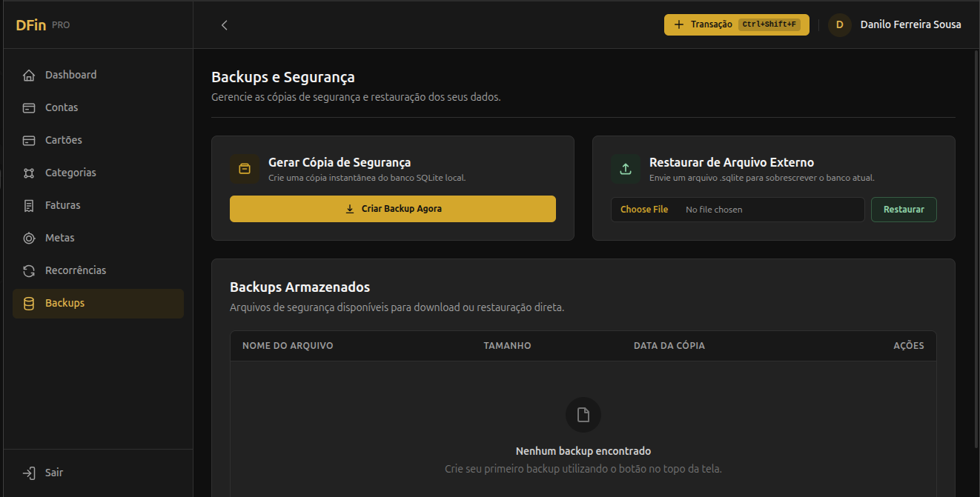Click the Faturas receipt icon
The image size is (980, 497).
29,205
